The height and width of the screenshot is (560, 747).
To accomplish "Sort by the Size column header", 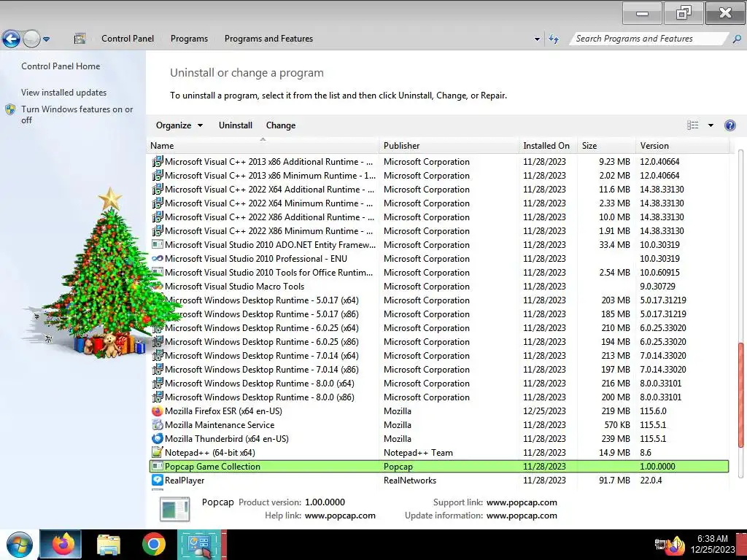I will pyautogui.click(x=606, y=146).
